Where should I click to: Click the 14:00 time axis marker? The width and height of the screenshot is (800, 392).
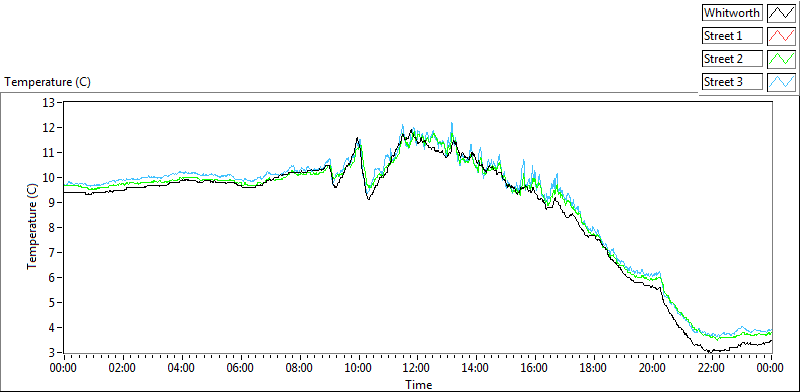477,368
